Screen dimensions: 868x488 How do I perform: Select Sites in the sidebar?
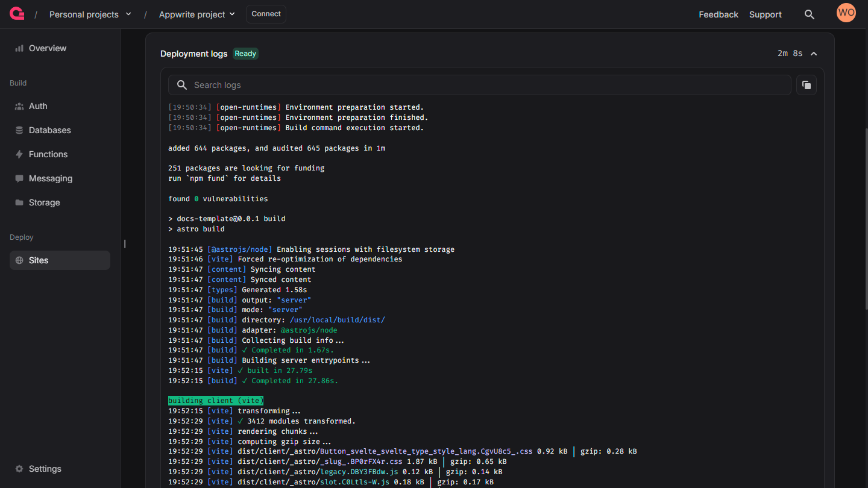(60, 260)
